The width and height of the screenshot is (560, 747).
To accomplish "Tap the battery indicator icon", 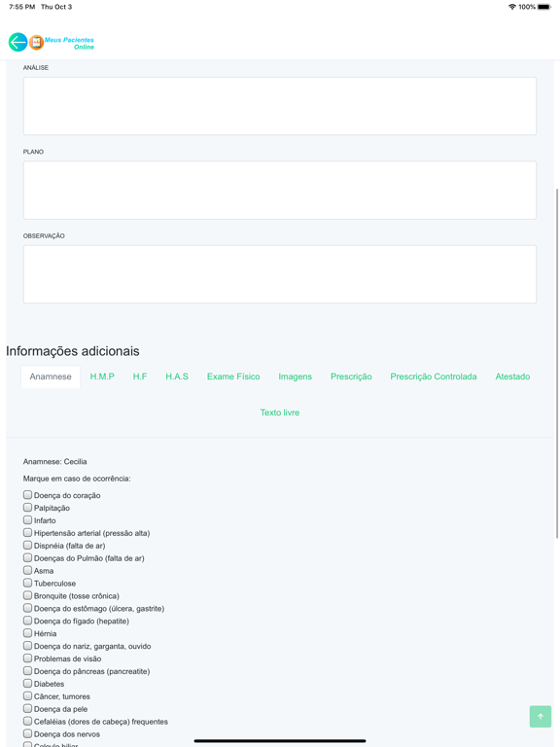I will pyautogui.click(x=544, y=7).
